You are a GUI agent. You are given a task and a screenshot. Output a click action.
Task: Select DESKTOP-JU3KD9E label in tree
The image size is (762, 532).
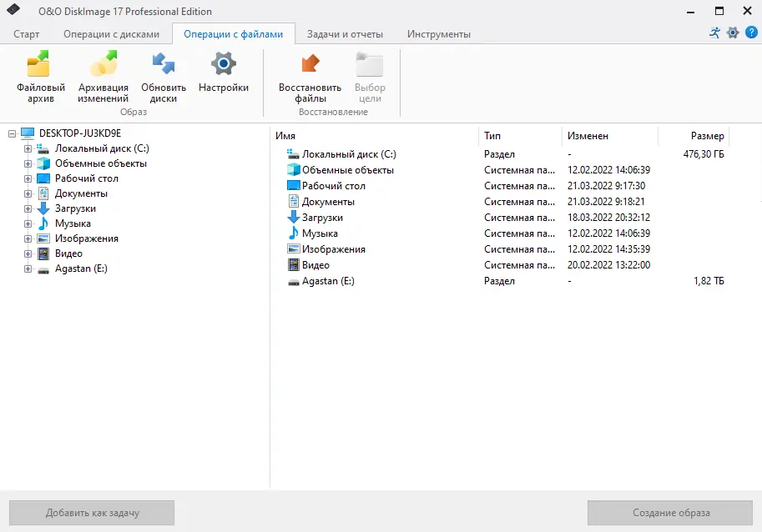coord(79,133)
